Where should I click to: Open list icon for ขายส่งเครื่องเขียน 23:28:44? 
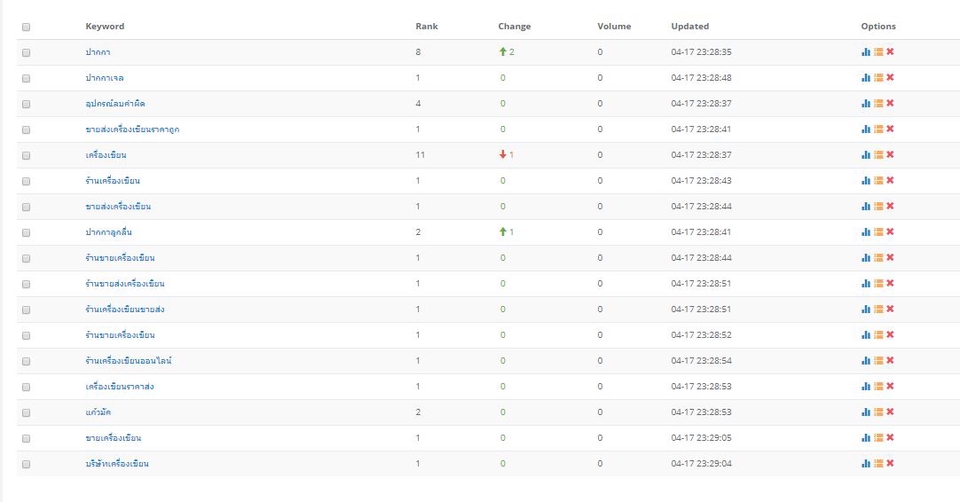(879, 206)
